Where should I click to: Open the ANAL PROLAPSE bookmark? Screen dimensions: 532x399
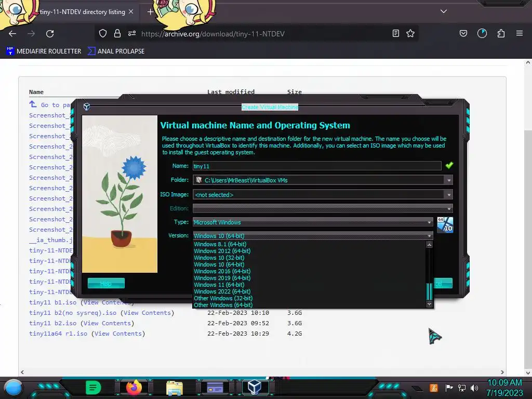(116, 51)
